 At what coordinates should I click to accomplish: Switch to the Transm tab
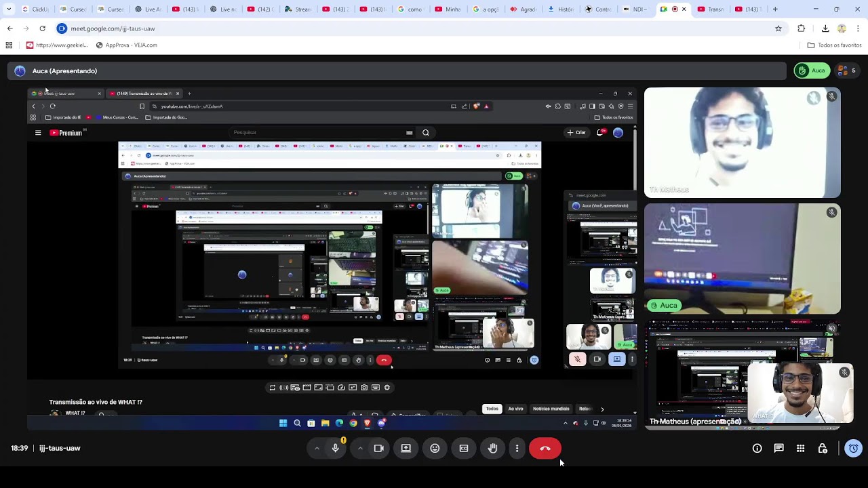click(710, 9)
